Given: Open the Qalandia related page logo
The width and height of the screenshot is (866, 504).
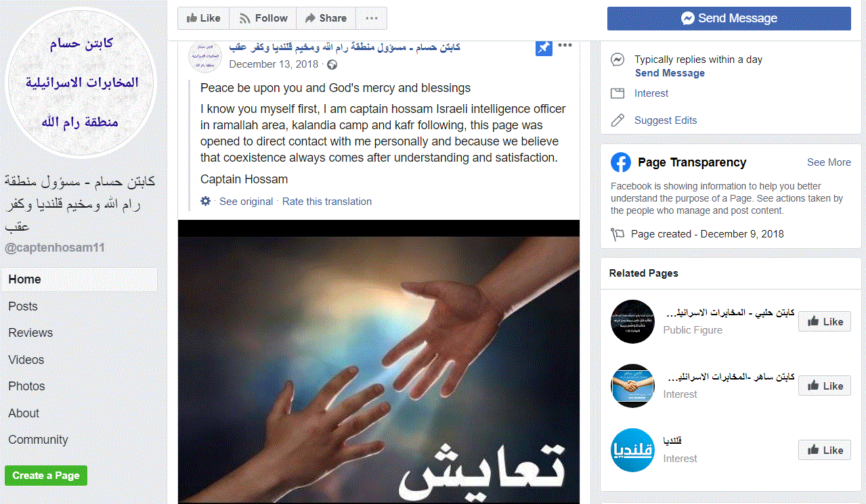Looking at the screenshot, I should pos(632,450).
